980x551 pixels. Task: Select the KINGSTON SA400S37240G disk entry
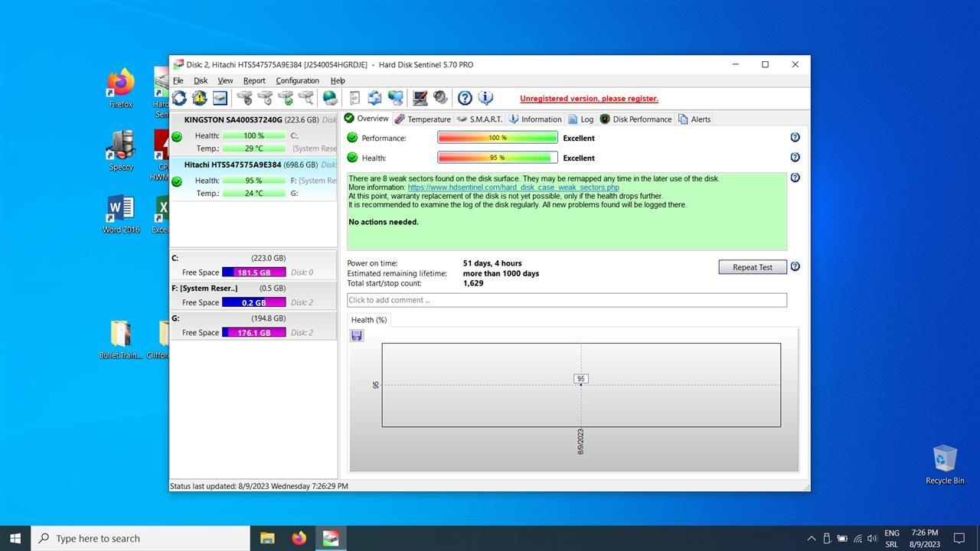click(x=253, y=135)
